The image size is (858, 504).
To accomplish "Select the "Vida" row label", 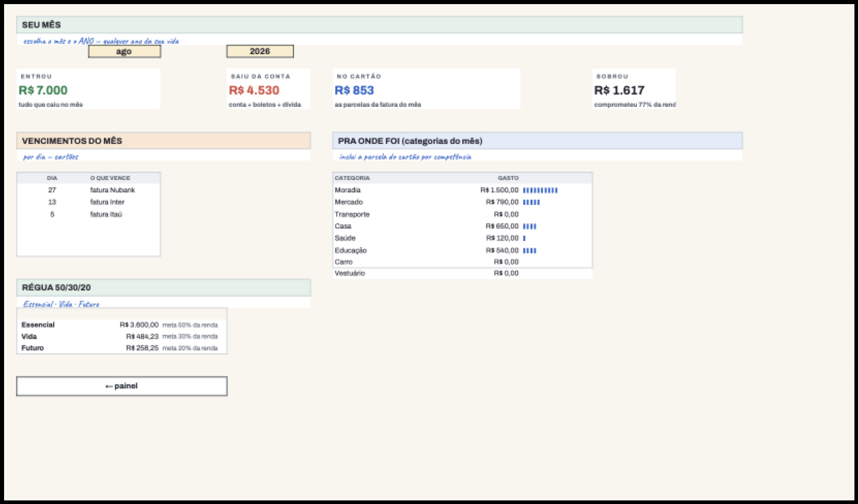I will coord(29,336).
